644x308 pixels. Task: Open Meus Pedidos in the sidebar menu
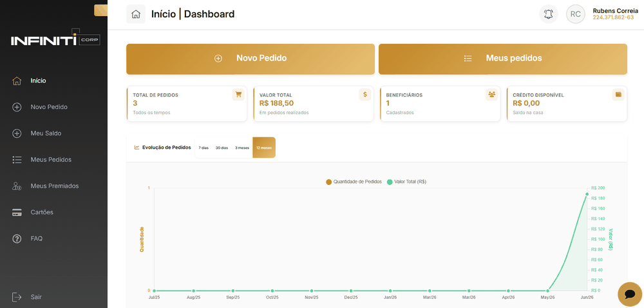[x=51, y=160]
